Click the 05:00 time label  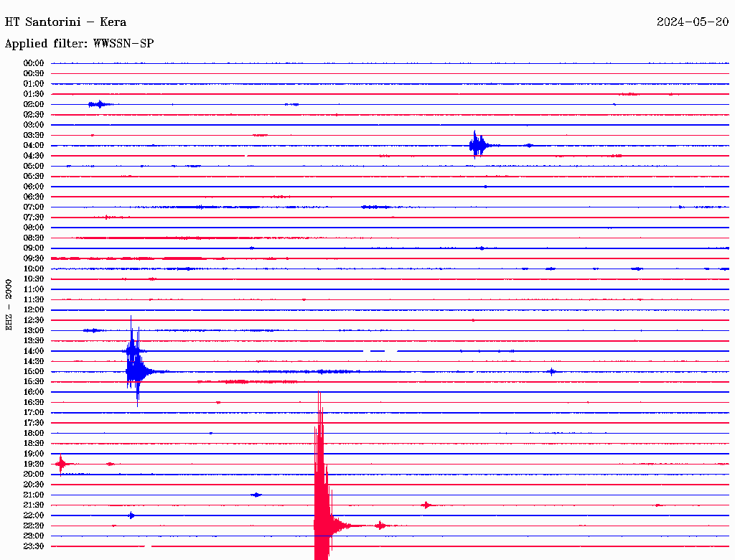34,166
